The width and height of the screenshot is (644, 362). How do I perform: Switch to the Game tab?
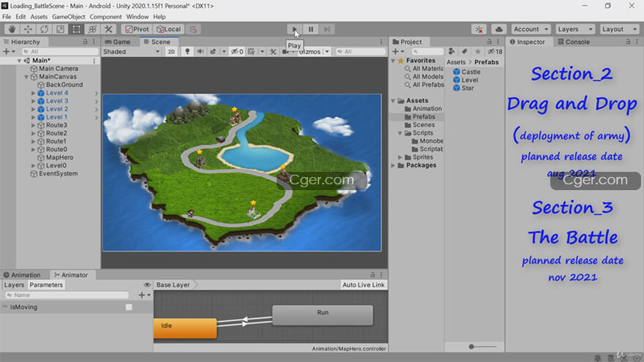(118, 42)
